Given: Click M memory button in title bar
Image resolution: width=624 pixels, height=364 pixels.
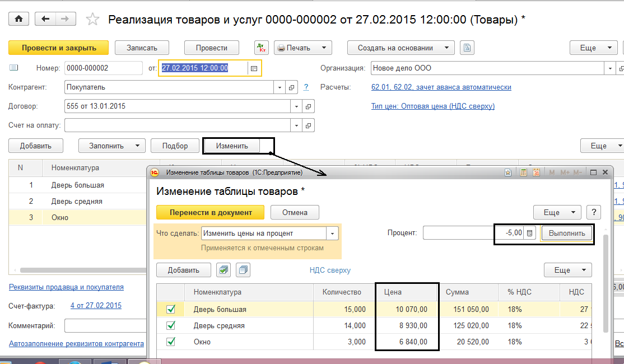Looking at the screenshot, I should [x=552, y=172].
